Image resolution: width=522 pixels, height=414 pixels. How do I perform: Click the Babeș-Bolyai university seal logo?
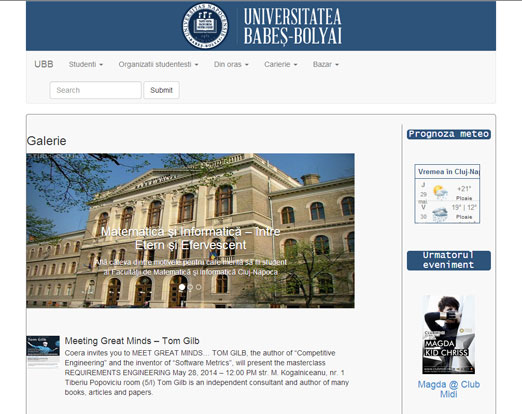[x=205, y=26]
